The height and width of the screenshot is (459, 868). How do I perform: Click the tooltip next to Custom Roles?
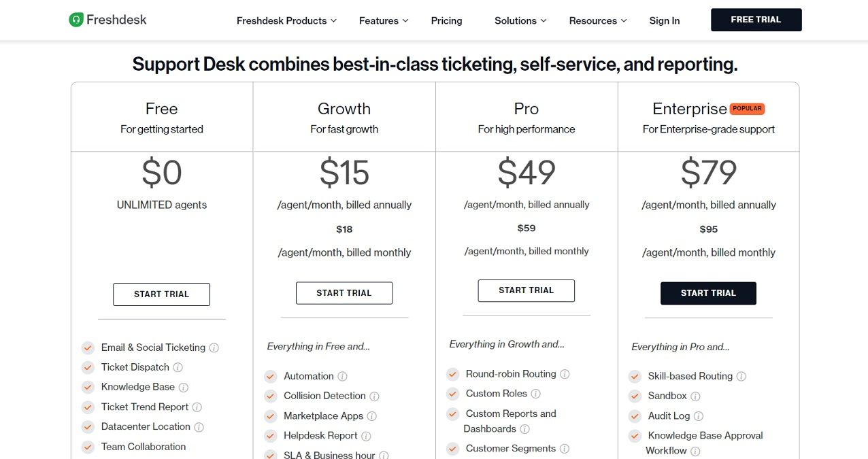tap(537, 393)
